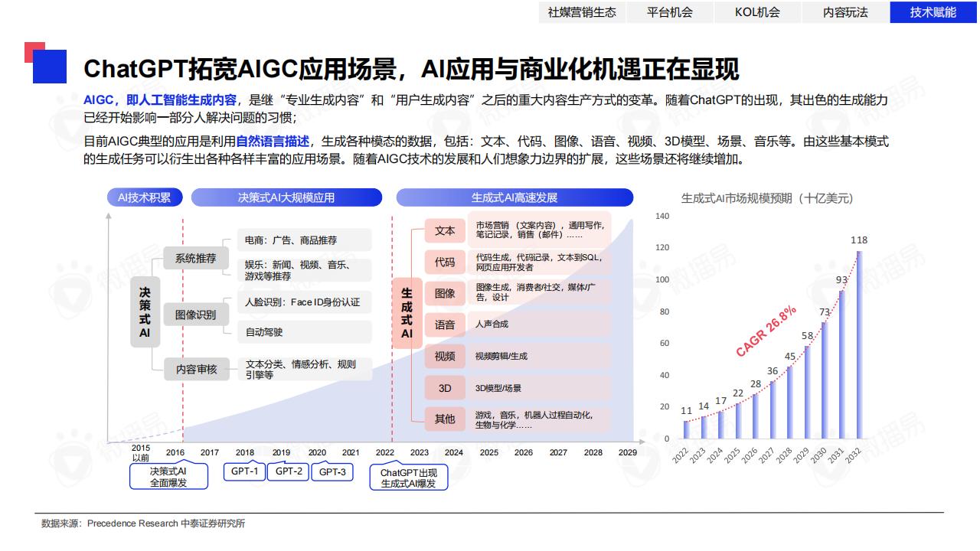Click the 系统推荐 category box
The width and height of the screenshot is (980, 551).
pyautogui.click(x=195, y=258)
